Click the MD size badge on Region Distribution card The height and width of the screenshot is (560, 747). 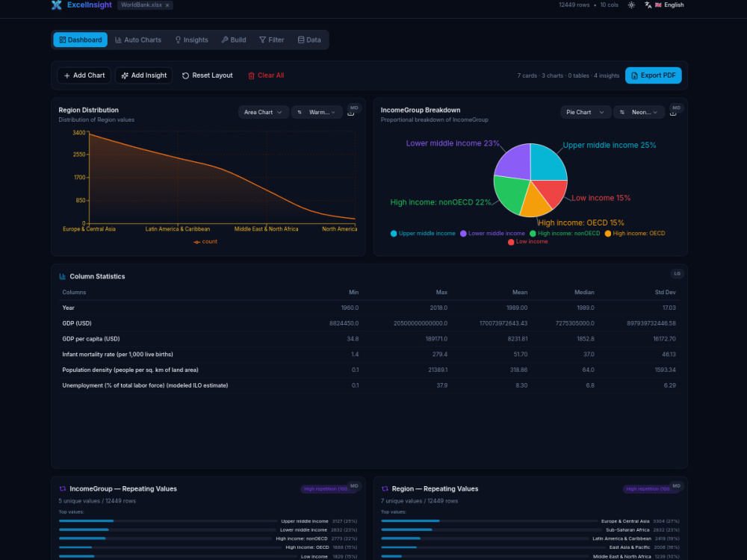pos(354,108)
